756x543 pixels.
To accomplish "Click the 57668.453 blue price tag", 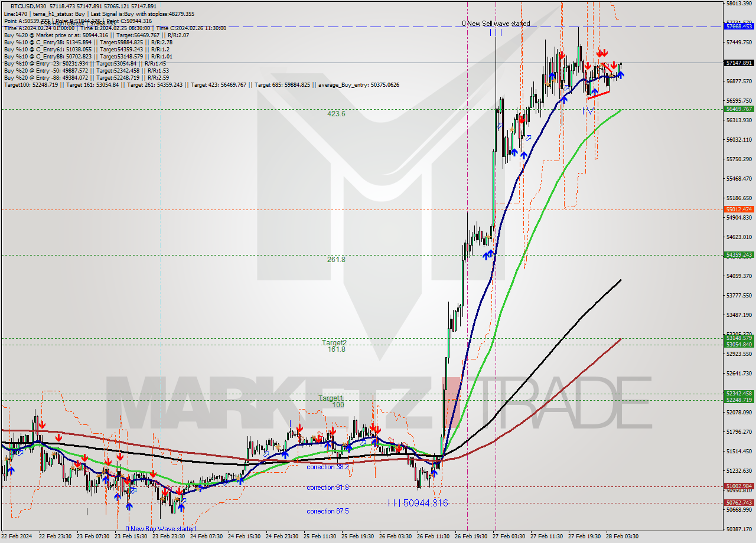I will (739, 27).
